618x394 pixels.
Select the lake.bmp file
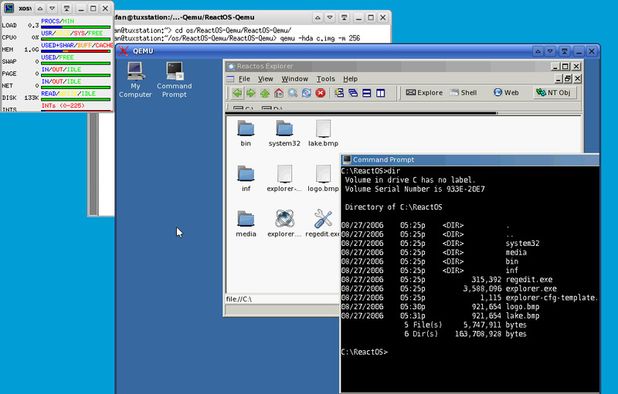323,134
